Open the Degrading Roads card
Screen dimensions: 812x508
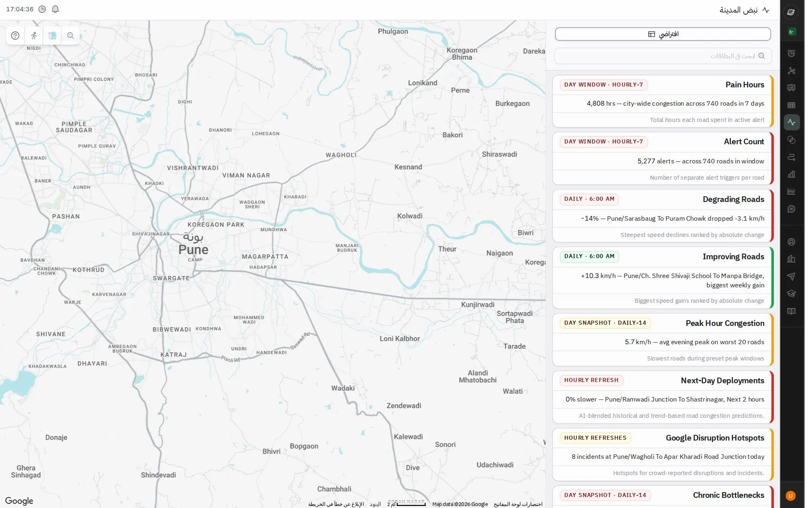tap(663, 216)
